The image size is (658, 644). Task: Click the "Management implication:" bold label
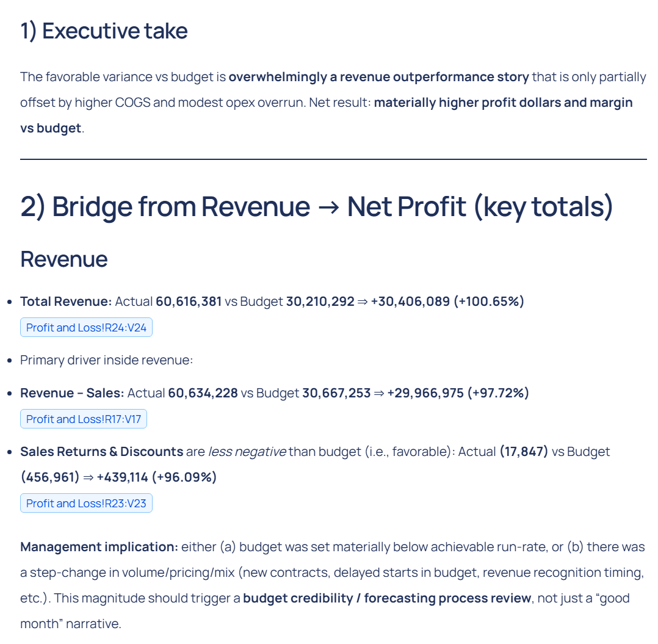click(x=99, y=547)
